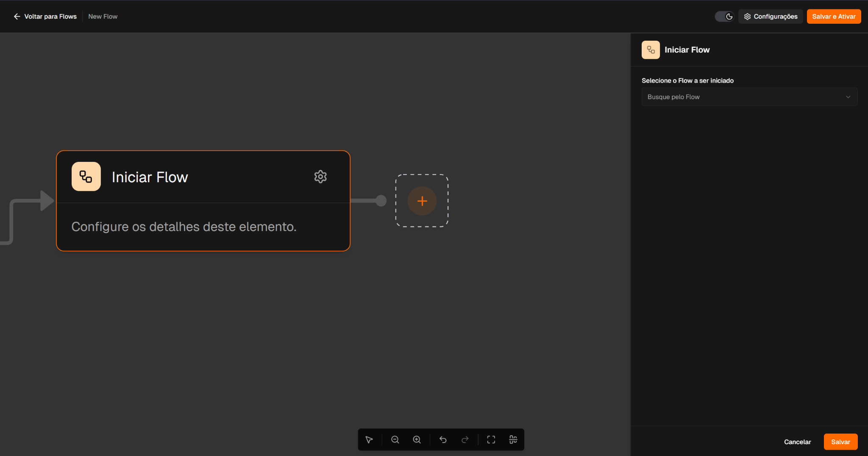Add a new step with the plus button
Viewport: 868px width, 456px height.
point(422,201)
